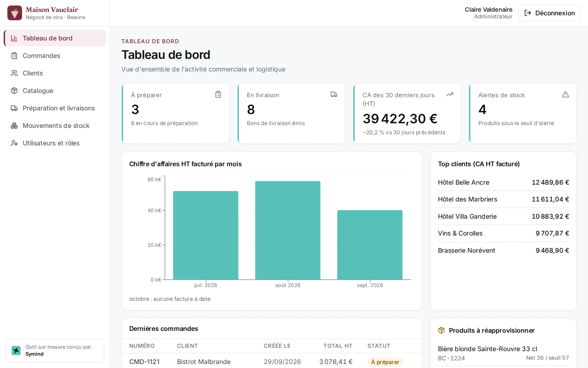Click the truck icon in the En livraison card
588x368 pixels.
(334, 94)
